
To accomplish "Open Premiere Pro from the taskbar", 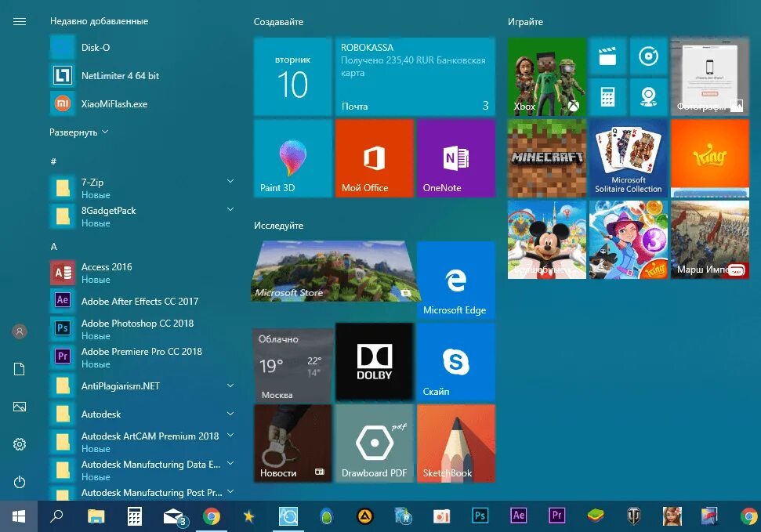I will (x=556, y=516).
